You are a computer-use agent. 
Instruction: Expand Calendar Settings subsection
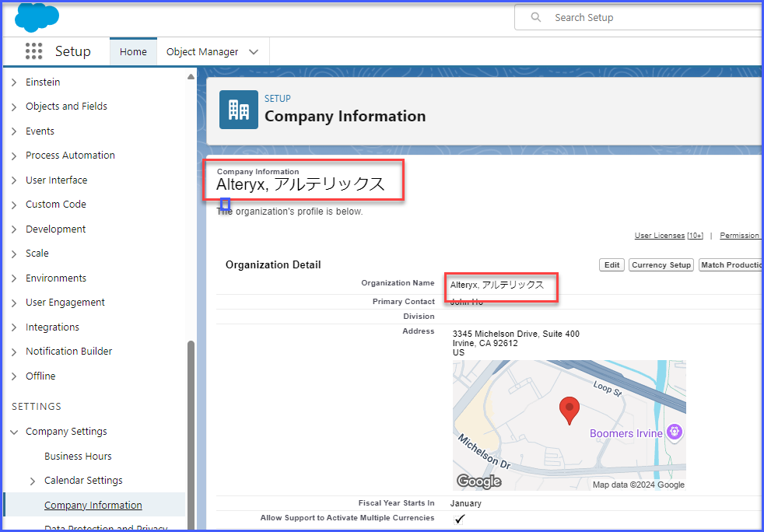pos(33,481)
